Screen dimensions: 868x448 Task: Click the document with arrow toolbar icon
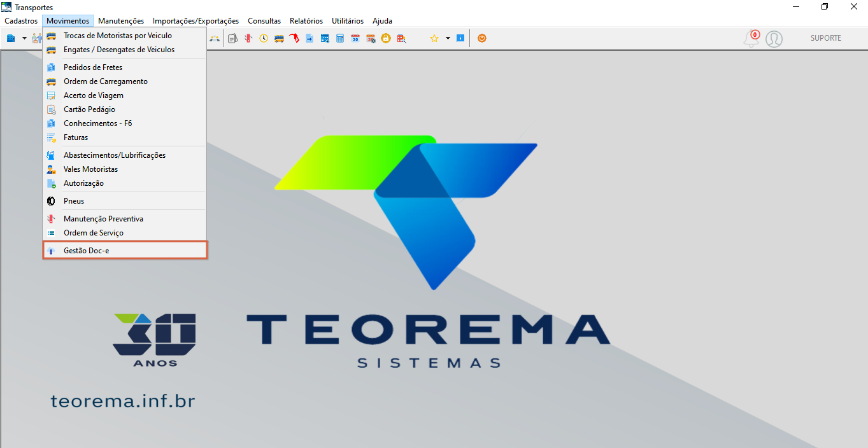(x=309, y=38)
